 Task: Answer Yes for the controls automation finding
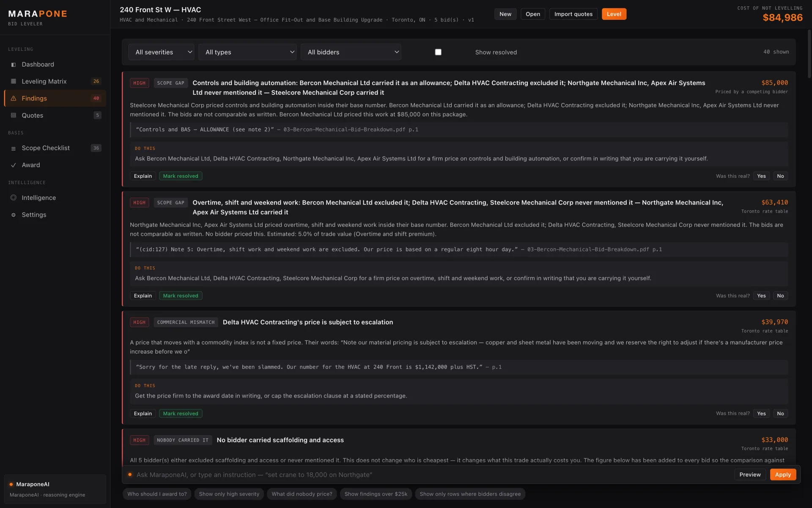click(761, 176)
